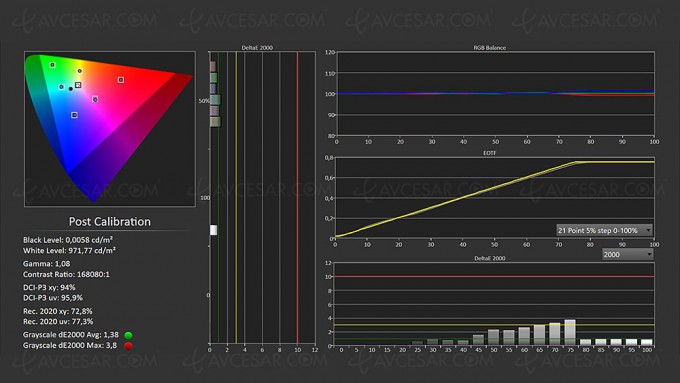Viewport: 680px width, 383px height.
Task: Click the 50 grayscale DeltaE bar
Action: pos(494,337)
